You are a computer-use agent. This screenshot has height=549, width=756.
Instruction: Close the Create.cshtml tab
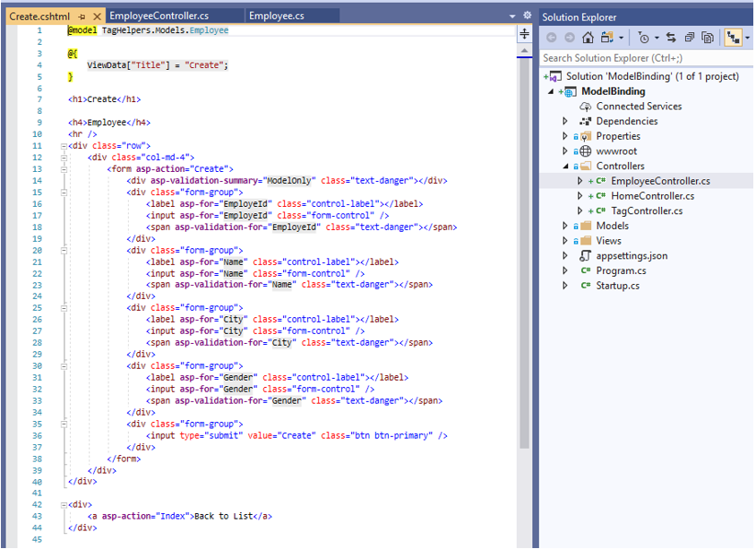[97, 16]
